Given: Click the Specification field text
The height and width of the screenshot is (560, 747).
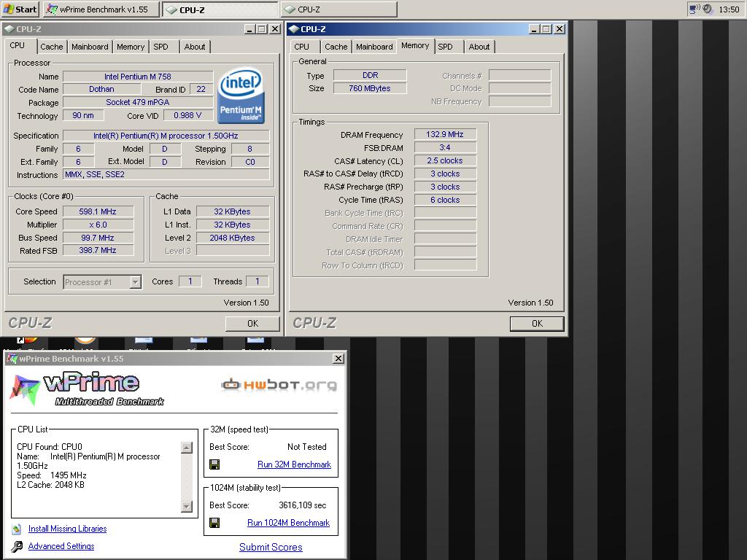Looking at the screenshot, I should click(166, 136).
